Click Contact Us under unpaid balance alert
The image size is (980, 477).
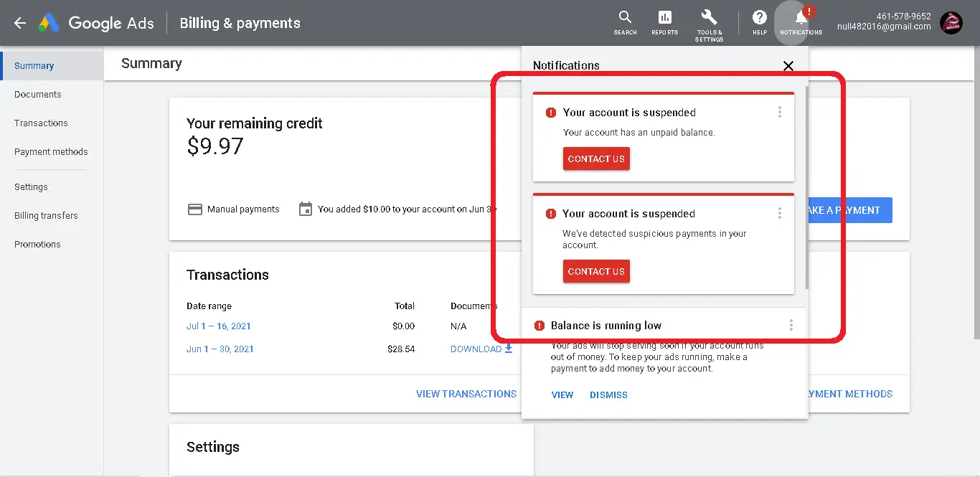[x=596, y=159]
